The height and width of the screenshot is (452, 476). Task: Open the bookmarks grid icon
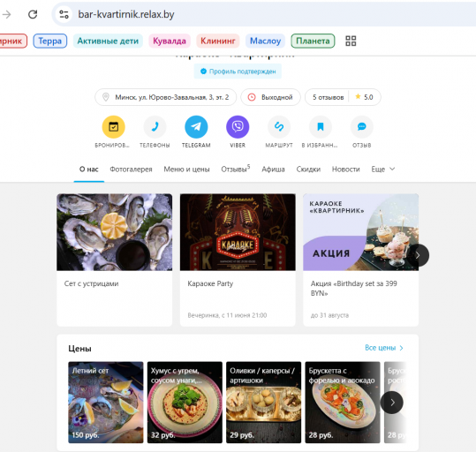[x=351, y=41]
